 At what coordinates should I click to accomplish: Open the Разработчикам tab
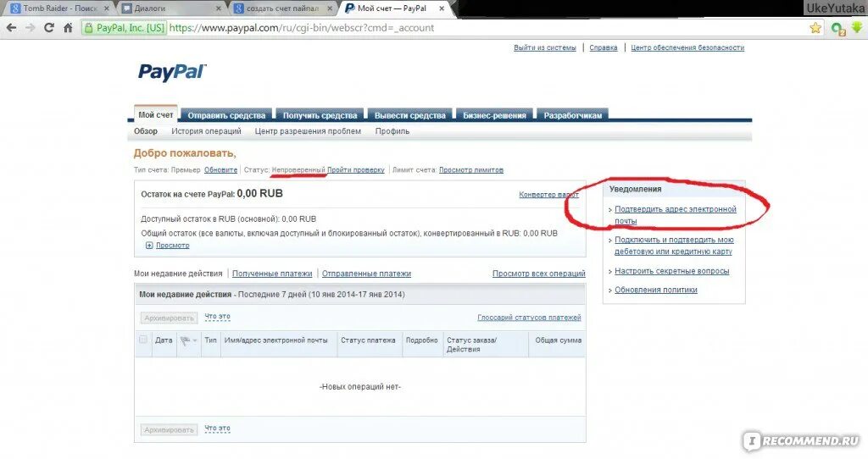(x=572, y=115)
